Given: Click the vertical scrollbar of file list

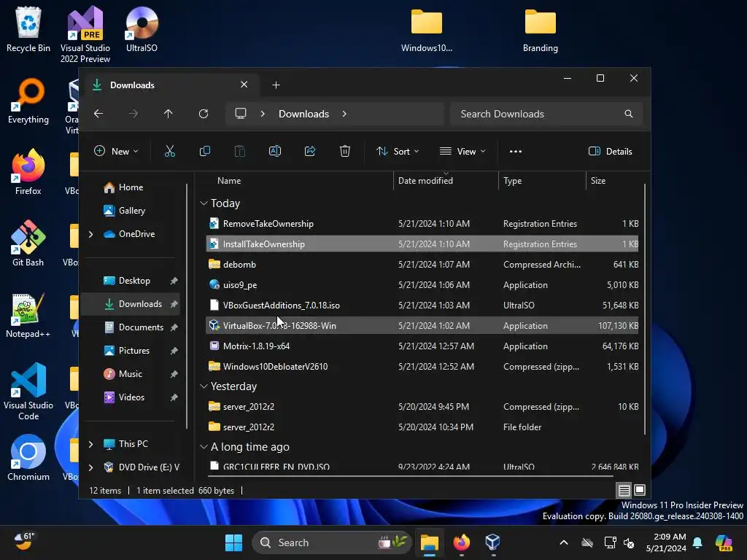Looking at the screenshot, I should [645, 309].
